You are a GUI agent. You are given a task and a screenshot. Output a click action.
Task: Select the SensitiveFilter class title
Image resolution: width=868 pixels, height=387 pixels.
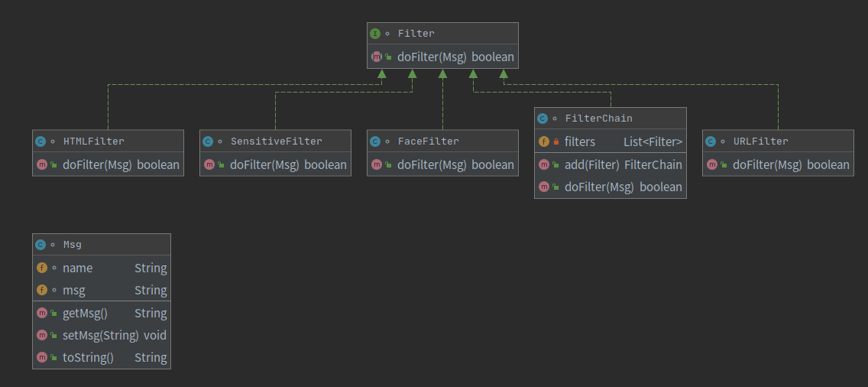coord(277,141)
